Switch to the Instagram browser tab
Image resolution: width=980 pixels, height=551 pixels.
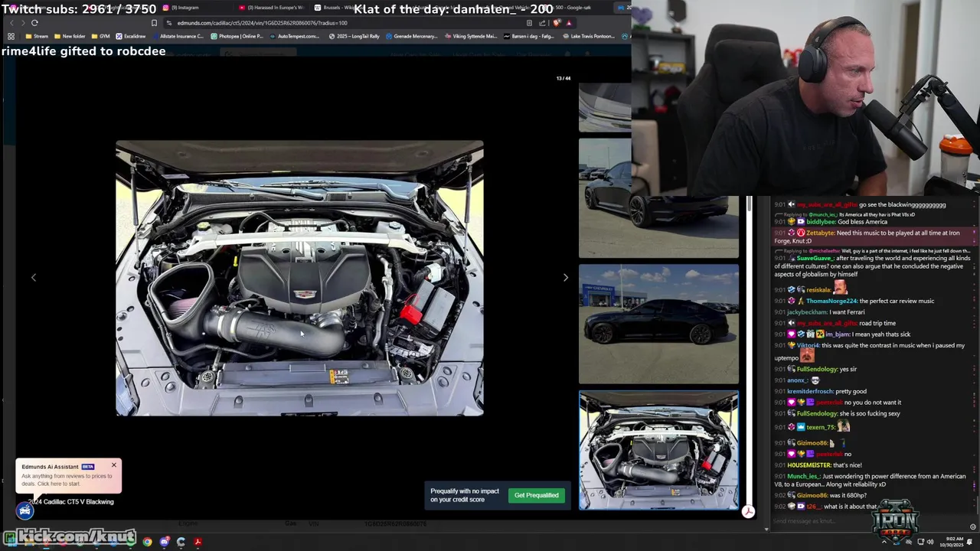(x=181, y=8)
